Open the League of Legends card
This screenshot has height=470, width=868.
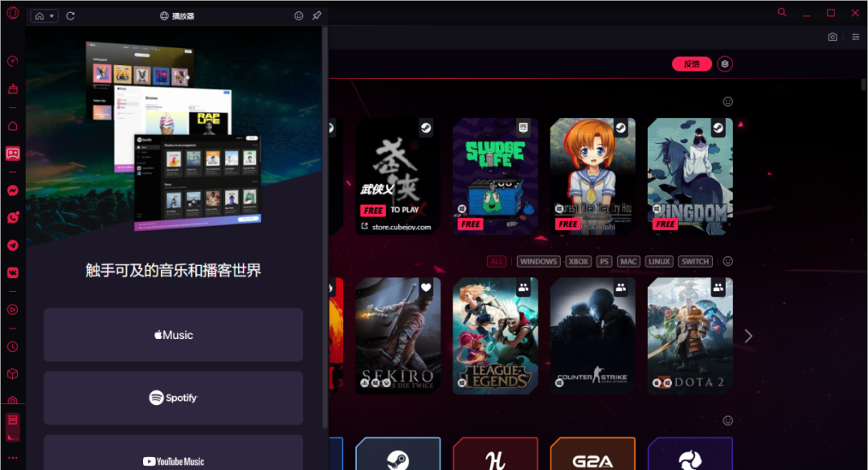click(495, 336)
